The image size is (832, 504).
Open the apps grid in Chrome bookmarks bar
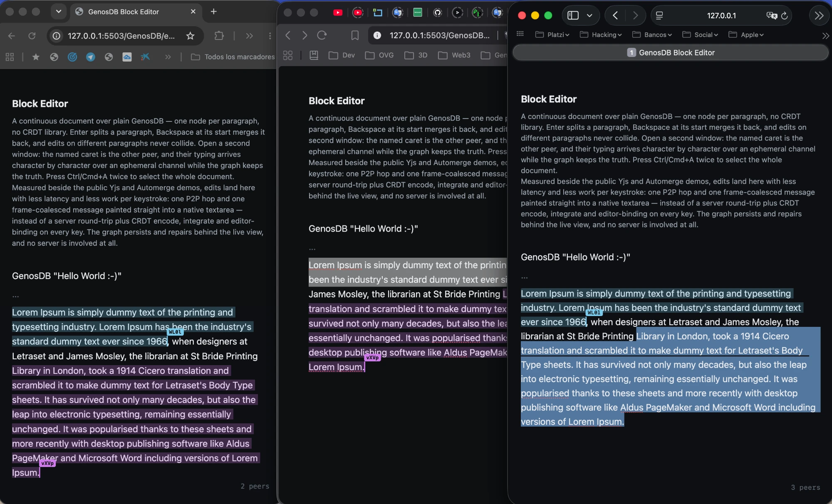[10, 57]
